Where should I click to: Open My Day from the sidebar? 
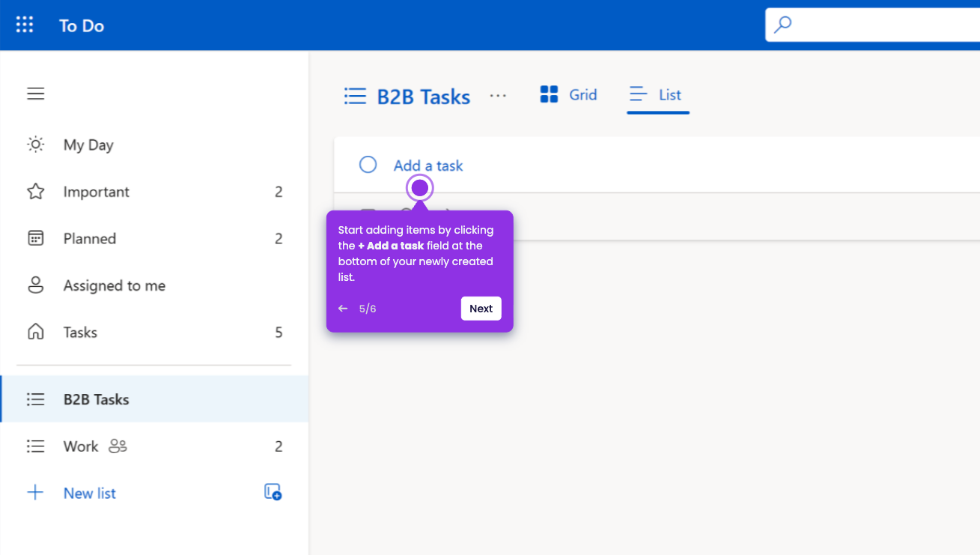[x=154, y=145]
